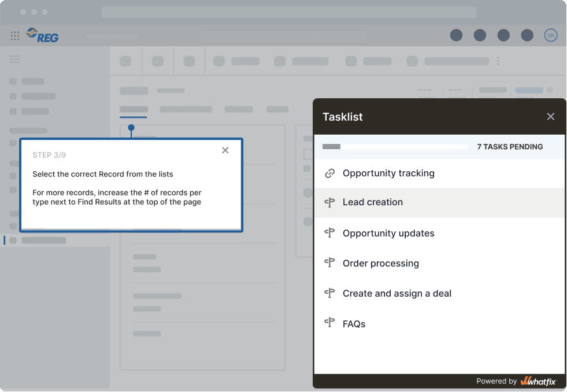Click signpost icon next to Lead creation
This screenshot has width=567, height=392.
[x=329, y=202]
